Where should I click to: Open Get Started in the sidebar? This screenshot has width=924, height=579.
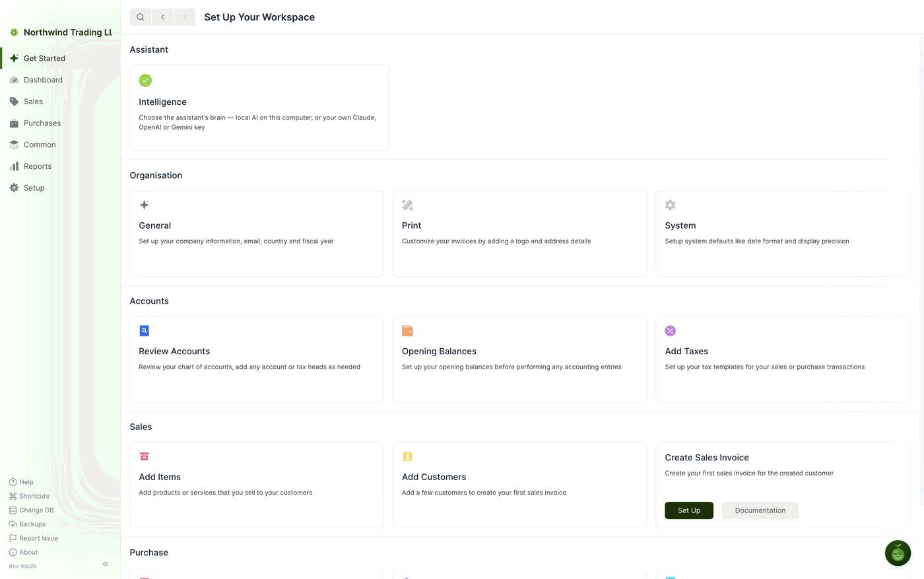point(61,58)
